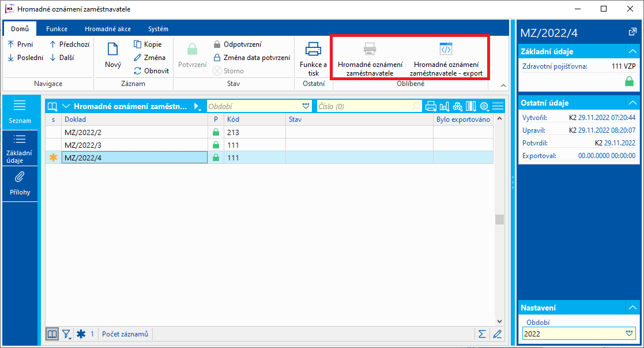Sort by the Kód column header
Image resolution: width=644 pixels, height=348 pixels.
coord(255,119)
